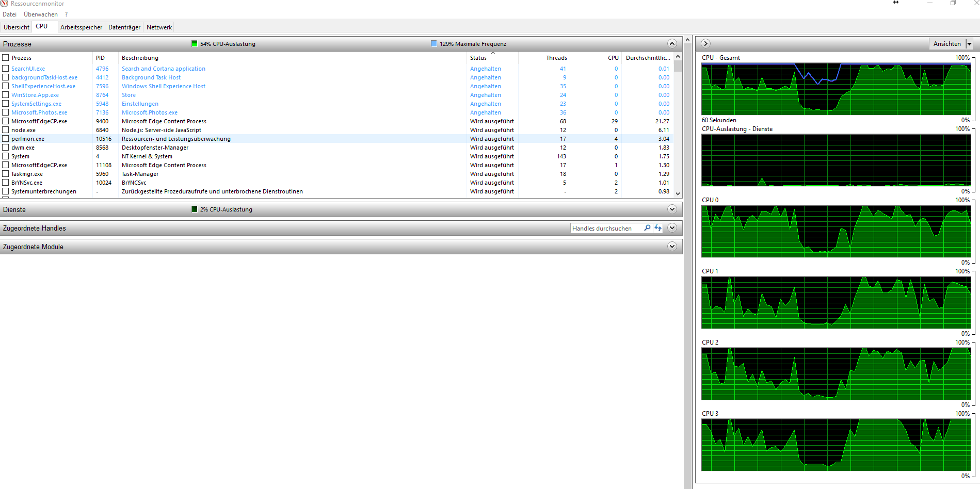Screen dimensions: 980x489
Task: Open the Datei menu
Action: 10,14
